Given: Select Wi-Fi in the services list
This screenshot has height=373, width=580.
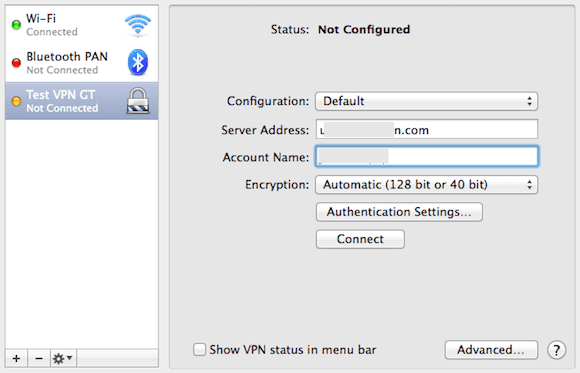Looking at the screenshot, I should pyautogui.click(x=81, y=25).
